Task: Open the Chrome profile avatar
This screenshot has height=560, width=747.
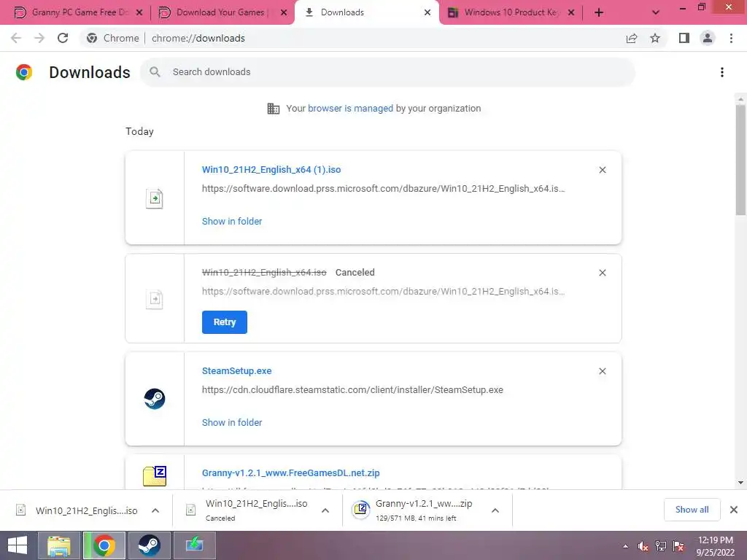Action: pos(708,38)
